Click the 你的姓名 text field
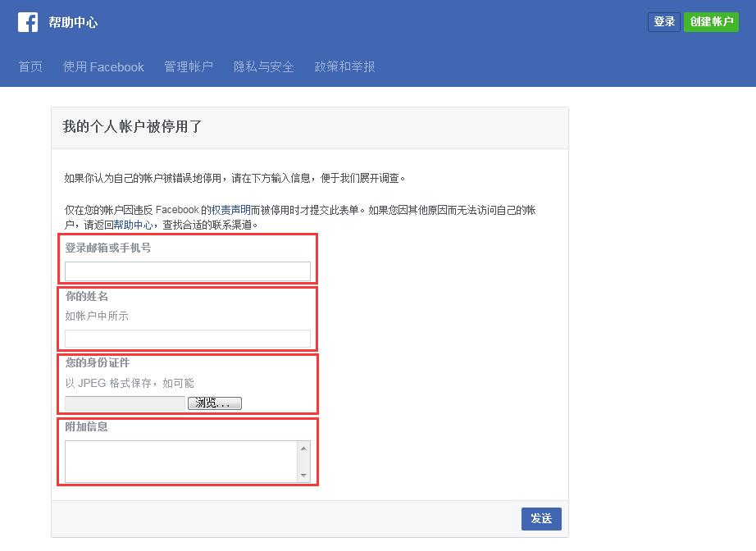Screen dimensions: 756x551 pos(187,338)
